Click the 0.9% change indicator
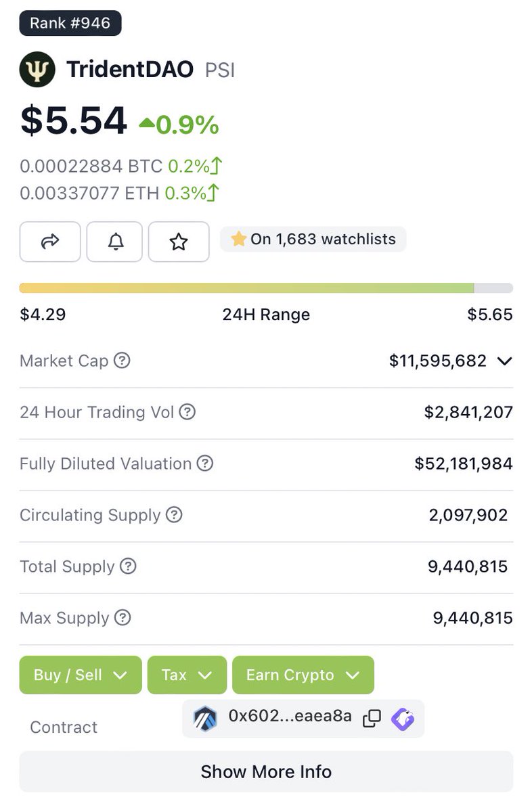The width and height of the screenshot is (532, 812). (x=179, y=125)
